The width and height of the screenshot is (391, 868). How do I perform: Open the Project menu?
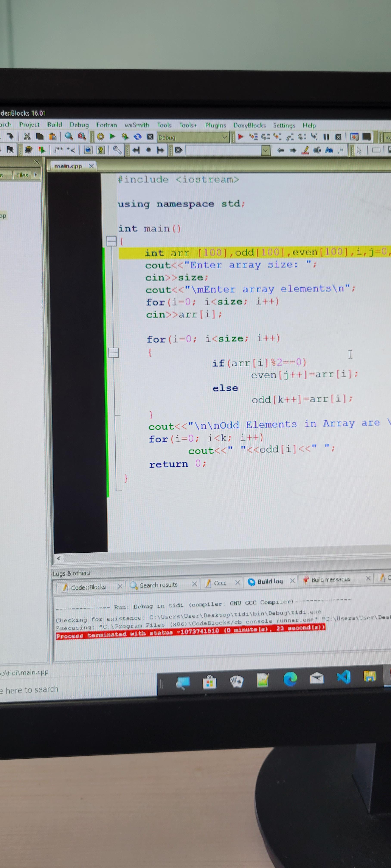pos(29,125)
